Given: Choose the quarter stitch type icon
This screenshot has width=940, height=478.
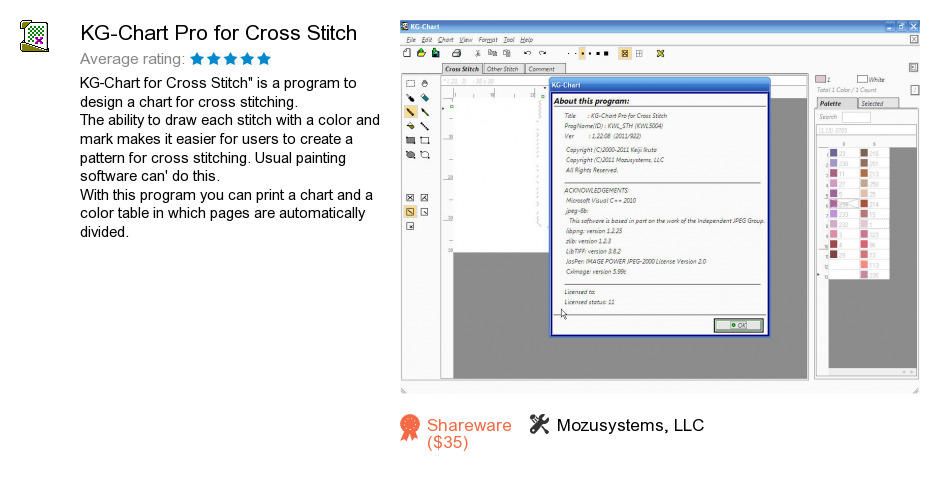Looking at the screenshot, I should (424, 212).
